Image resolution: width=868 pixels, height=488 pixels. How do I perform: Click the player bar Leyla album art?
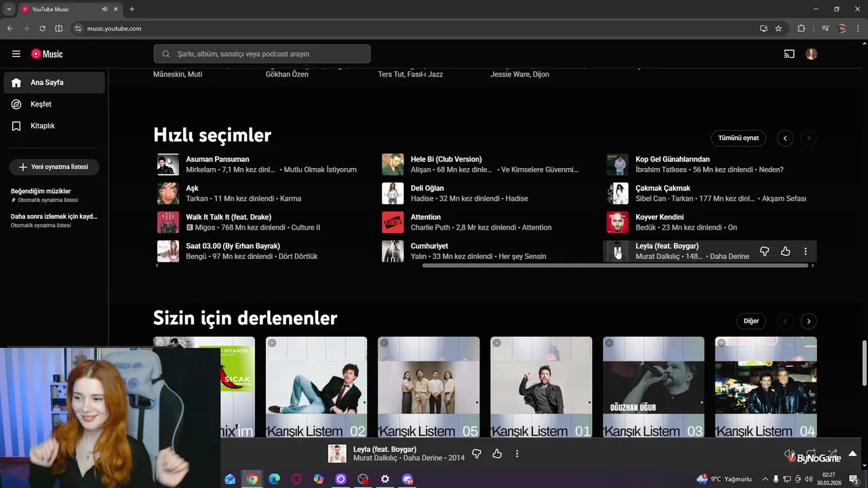coord(337,453)
